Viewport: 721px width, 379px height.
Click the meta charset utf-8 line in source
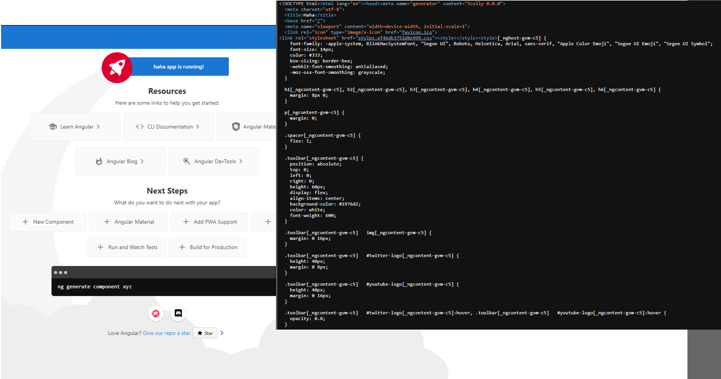pyautogui.click(x=314, y=9)
